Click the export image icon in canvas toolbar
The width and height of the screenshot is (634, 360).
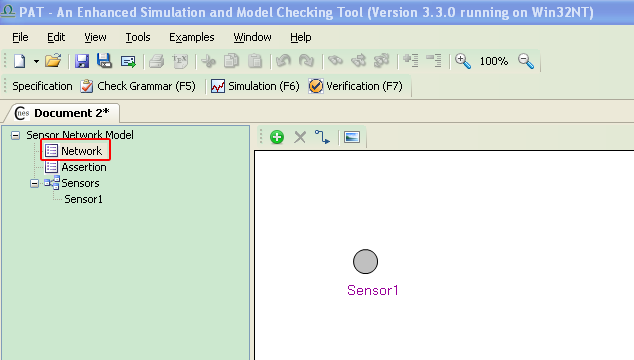click(352, 137)
